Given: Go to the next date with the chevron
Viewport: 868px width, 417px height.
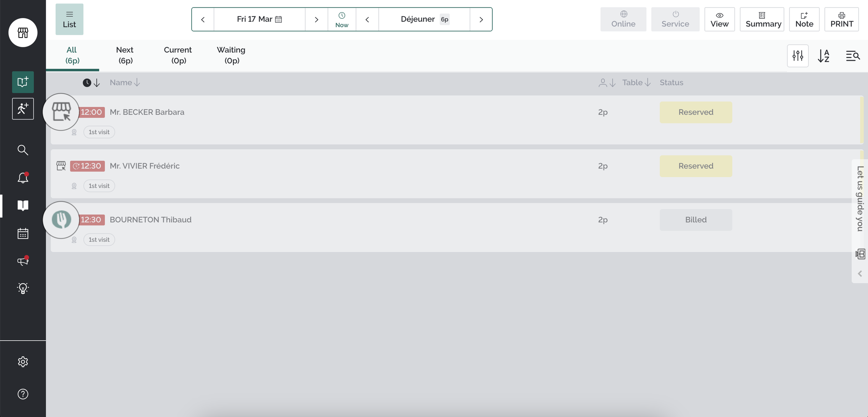Looking at the screenshot, I should [316, 19].
